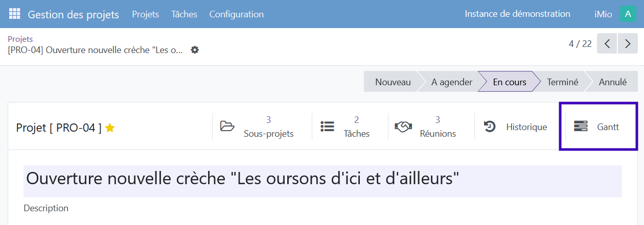The height and width of the screenshot is (225, 644).
Task: Click the Projets breadcrumb link
Action: tap(20, 39)
